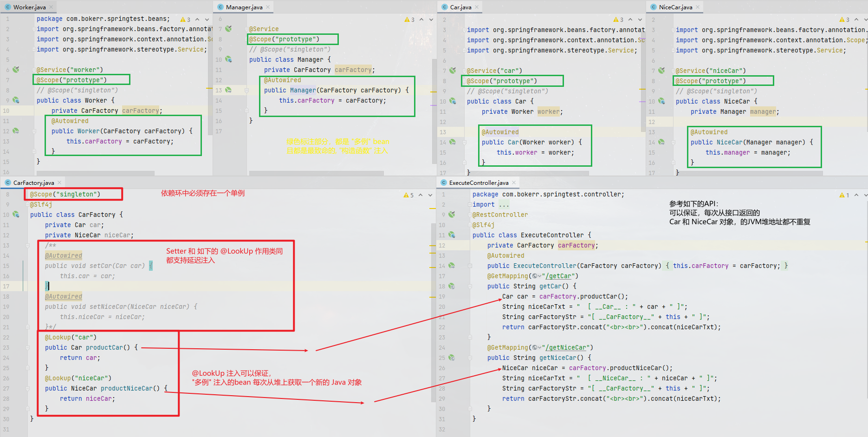This screenshot has width=868, height=437.
Task: Go to next problem in Car.java
Action: [640, 20]
